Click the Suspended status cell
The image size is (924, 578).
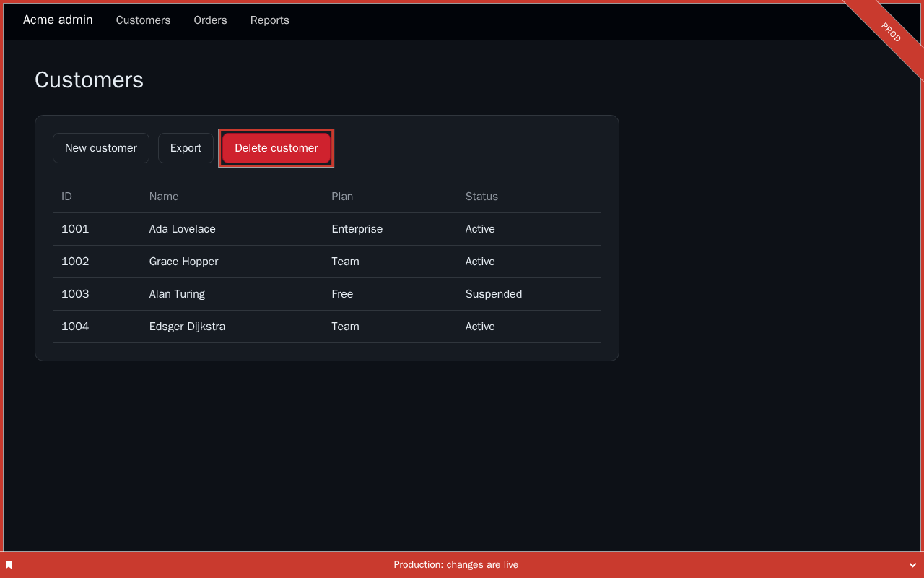click(529, 294)
